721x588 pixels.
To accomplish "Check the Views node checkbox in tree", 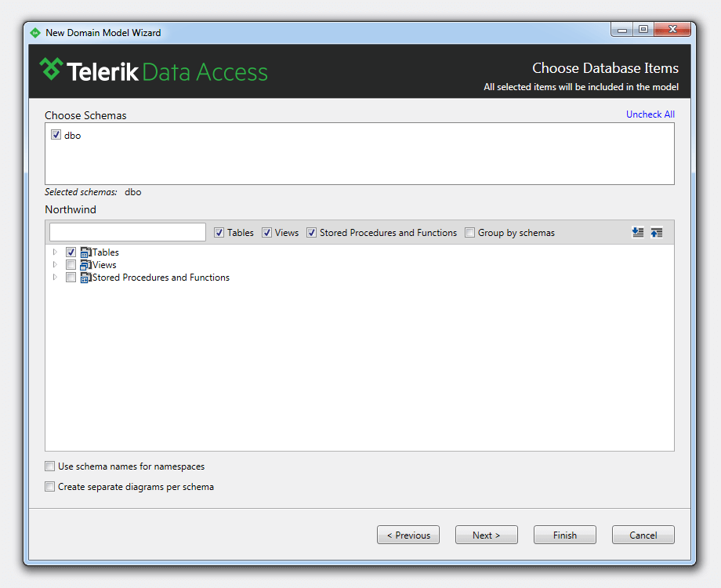I will coord(71,264).
